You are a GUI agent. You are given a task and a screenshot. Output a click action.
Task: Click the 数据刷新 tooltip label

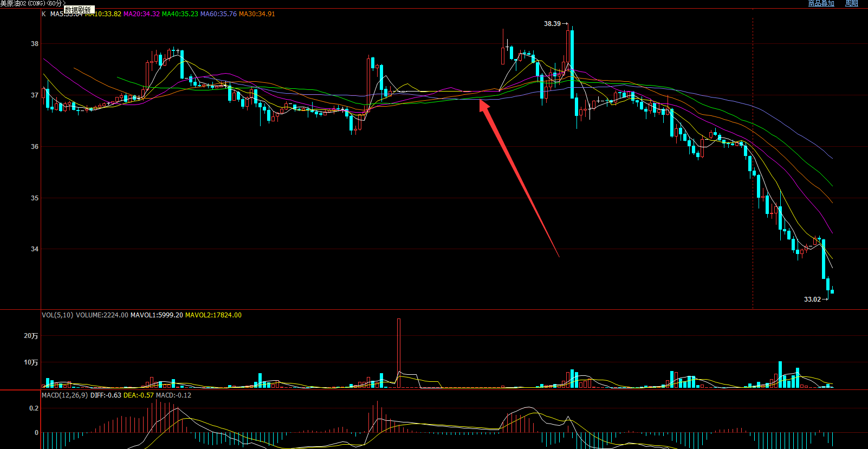pyautogui.click(x=79, y=10)
